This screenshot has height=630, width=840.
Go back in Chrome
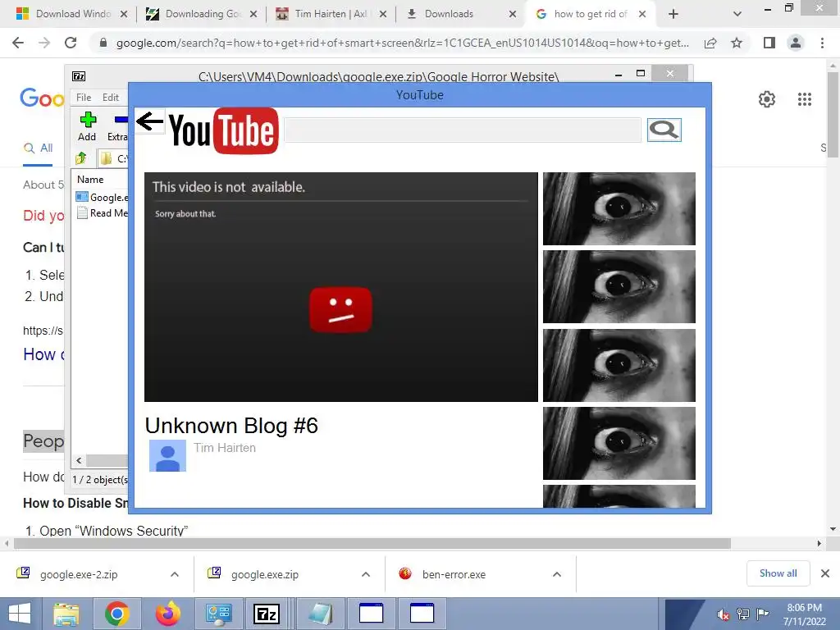pyautogui.click(x=18, y=43)
